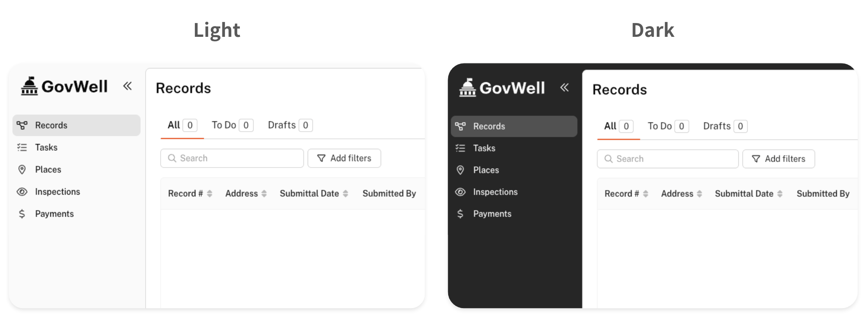The width and height of the screenshot is (868, 323).
Task: Sort by Submittal Date in the dark panel
Action: pyautogui.click(x=780, y=194)
